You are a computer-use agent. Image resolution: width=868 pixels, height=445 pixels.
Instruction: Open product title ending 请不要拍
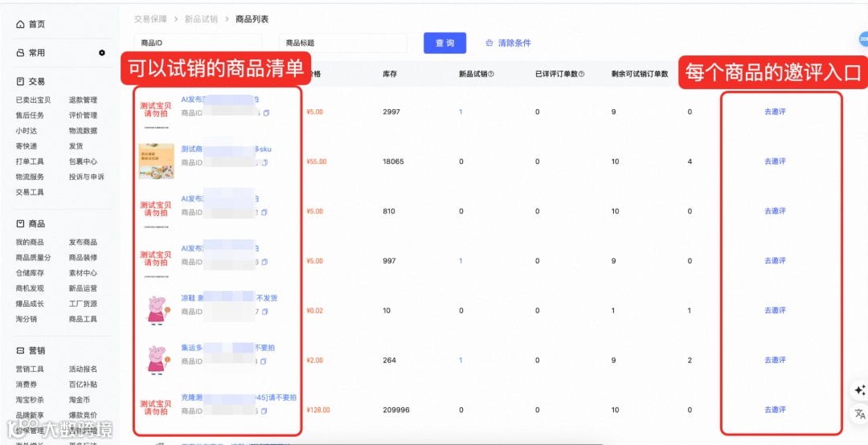239,398
